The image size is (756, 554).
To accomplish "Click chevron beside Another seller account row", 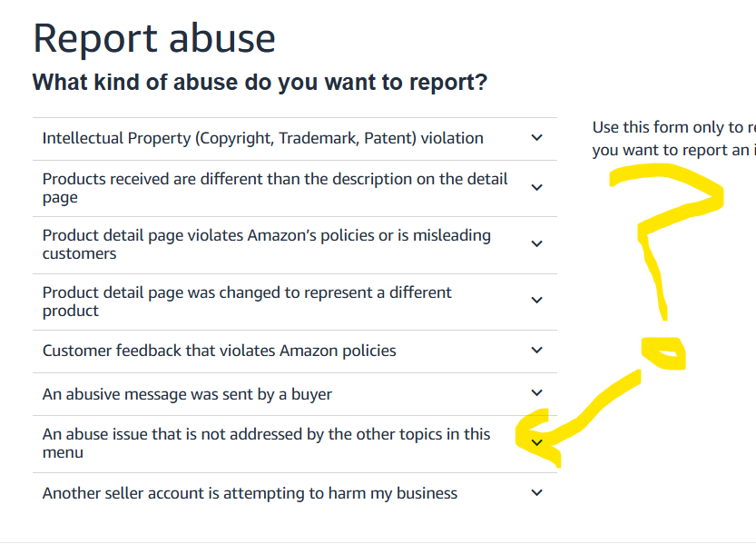I will [536, 493].
